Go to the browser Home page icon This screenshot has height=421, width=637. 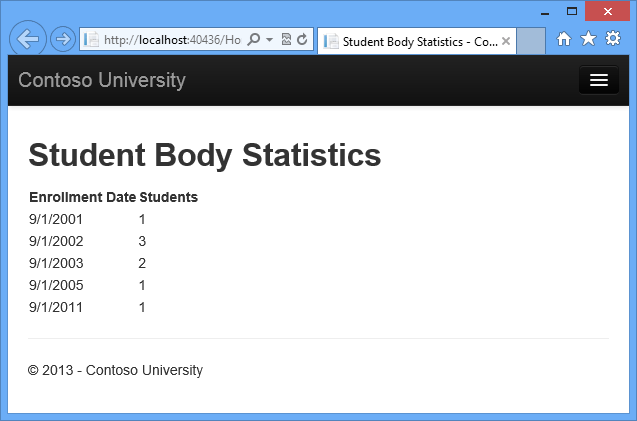[564, 39]
